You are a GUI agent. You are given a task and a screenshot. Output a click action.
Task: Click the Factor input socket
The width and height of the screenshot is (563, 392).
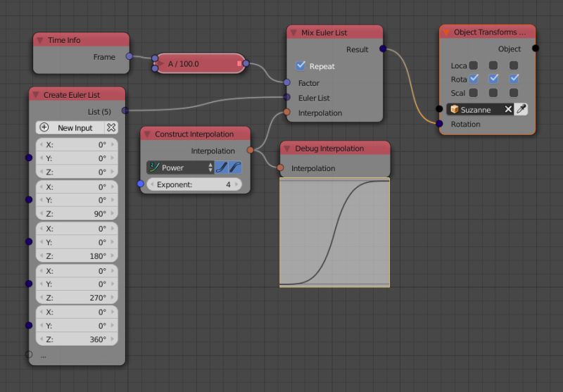(286, 82)
